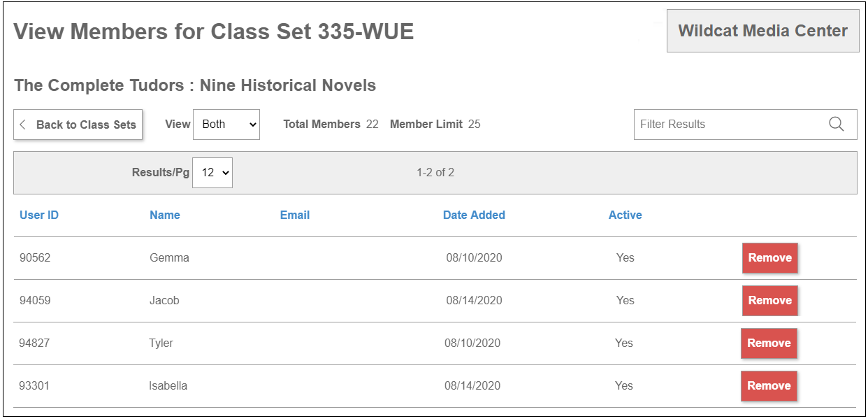Click the 1-2 of 2 pagination text
This screenshot has width=868, height=419.
pos(435,172)
